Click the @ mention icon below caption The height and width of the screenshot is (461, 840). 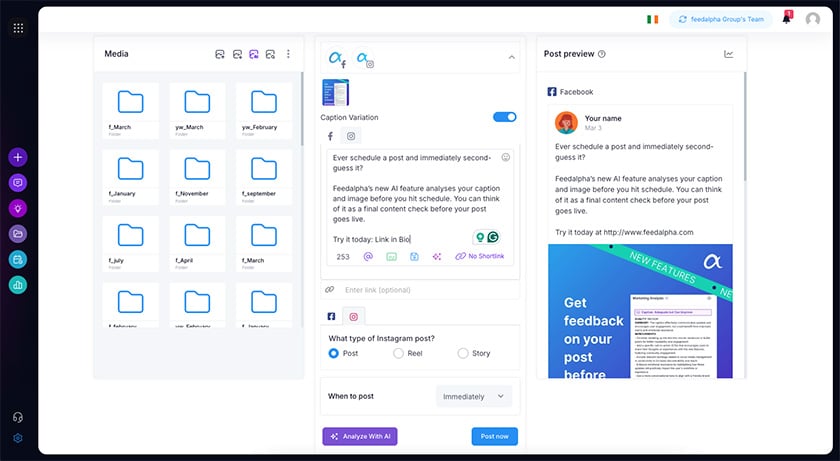368,256
